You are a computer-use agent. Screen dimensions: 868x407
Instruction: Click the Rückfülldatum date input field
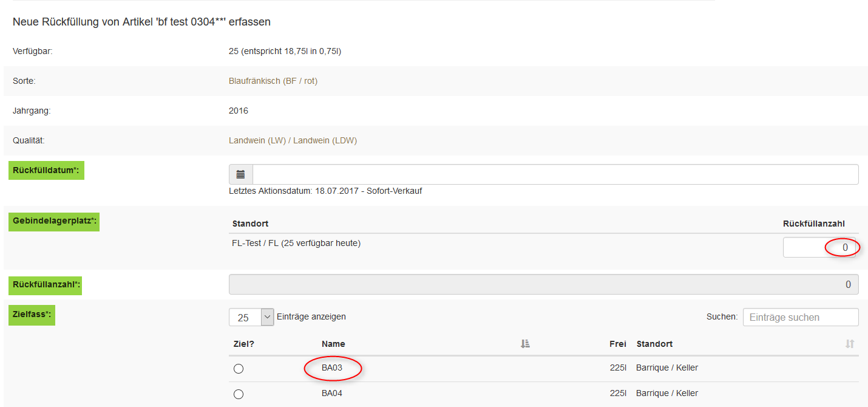555,174
